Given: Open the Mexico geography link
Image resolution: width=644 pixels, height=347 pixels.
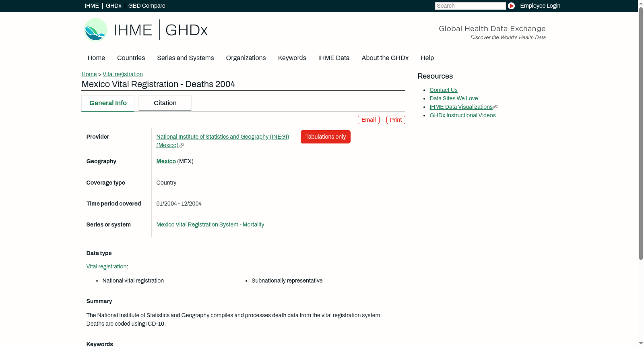Looking at the screenshot, I should point(166,161).
